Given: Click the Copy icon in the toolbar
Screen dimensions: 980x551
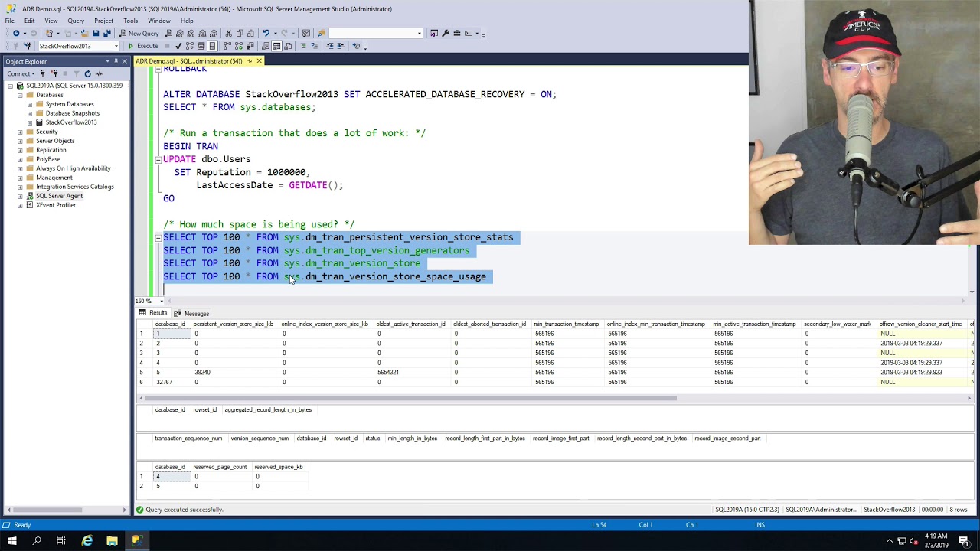Looking at the screenshot, I should (240, 33).
